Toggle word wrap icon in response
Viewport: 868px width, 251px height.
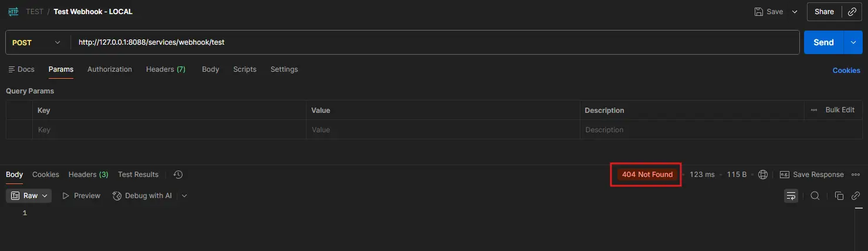(791, 196)
